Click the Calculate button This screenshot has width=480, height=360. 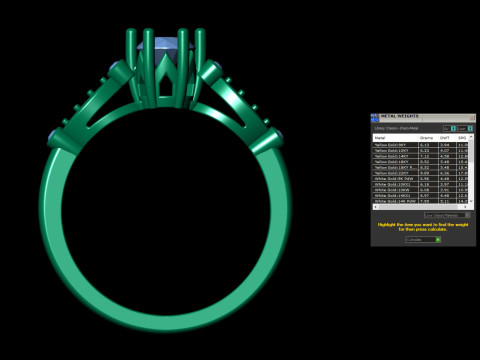point(423,239)
